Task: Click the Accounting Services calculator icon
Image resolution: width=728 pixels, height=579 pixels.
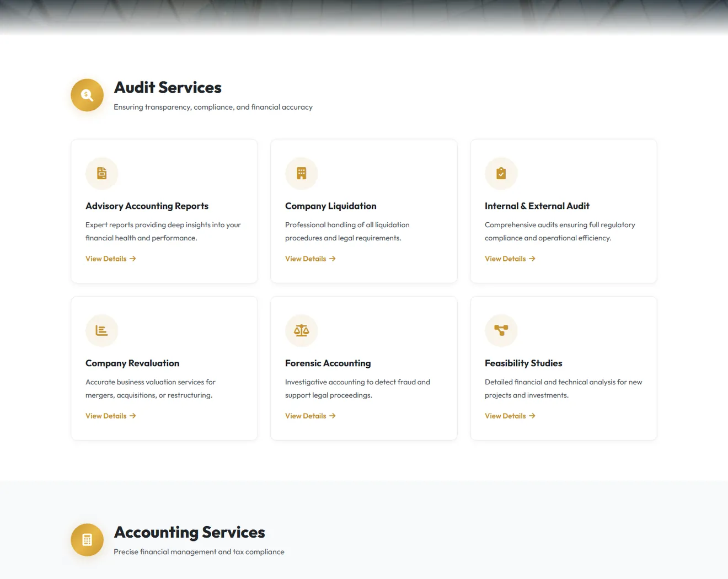Action: coord(87,540)
